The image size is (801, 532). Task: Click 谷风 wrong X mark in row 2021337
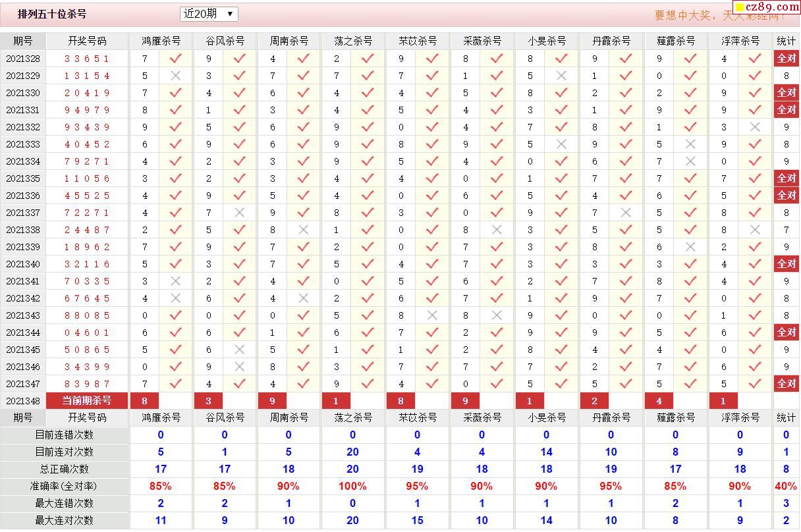pos(239,213)
